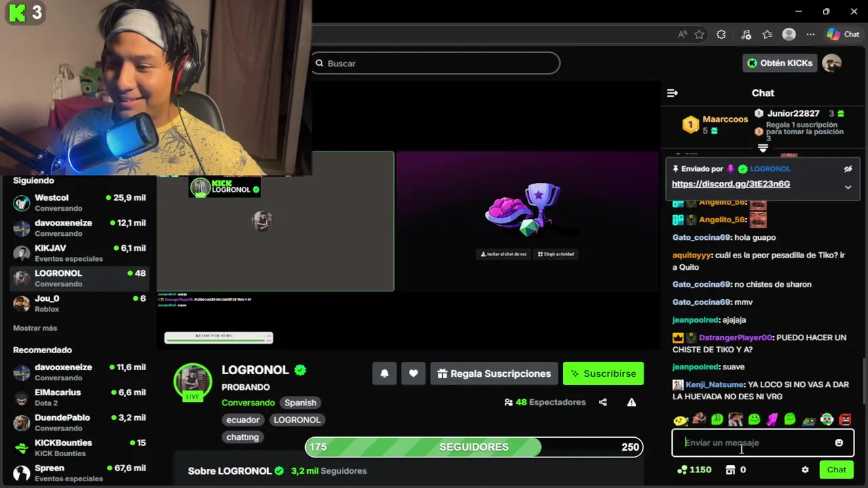Send message with Chat button
Viewport: 868px width, 488px height.
[x=836, y=470]
